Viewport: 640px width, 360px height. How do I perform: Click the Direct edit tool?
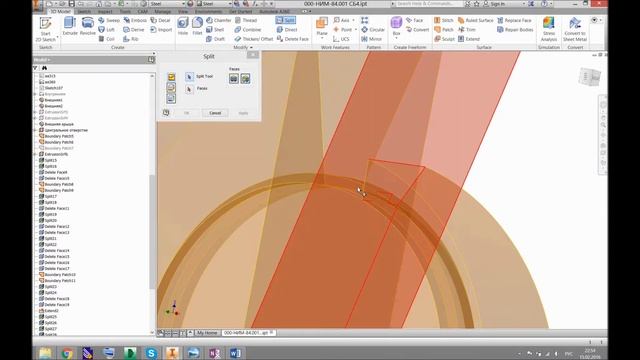click(x=287, y=30)
